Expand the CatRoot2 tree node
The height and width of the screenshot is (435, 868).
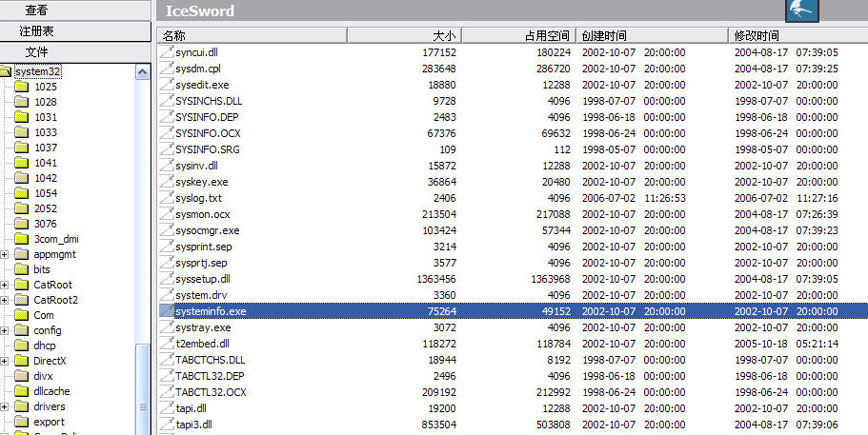pyautogui.click(x=5, y=300)
